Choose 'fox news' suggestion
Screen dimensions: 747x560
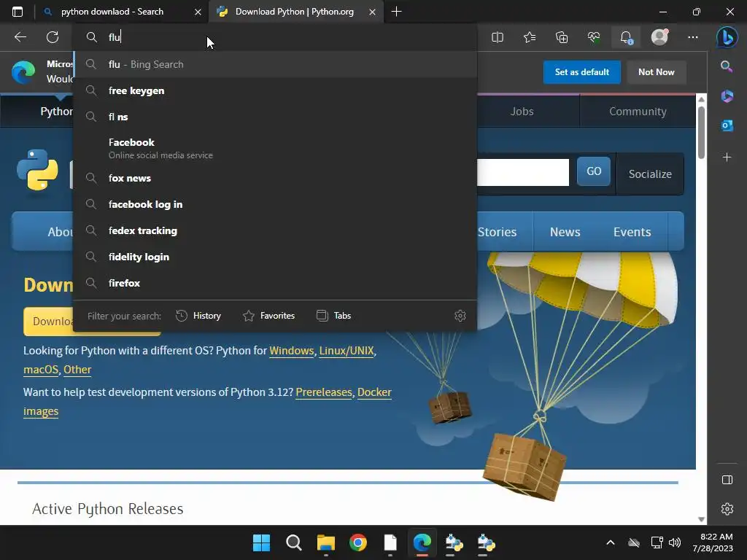[x=275, y=178]
